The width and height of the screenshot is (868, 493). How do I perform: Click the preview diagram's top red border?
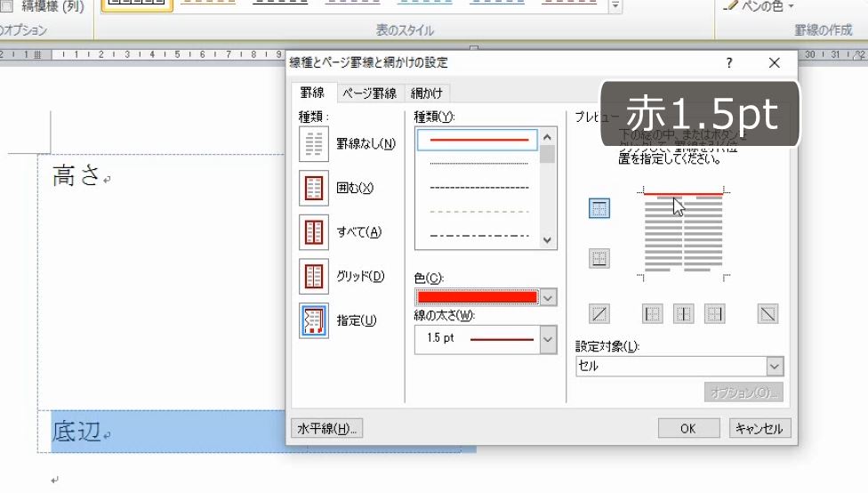(x=683, y=194)
